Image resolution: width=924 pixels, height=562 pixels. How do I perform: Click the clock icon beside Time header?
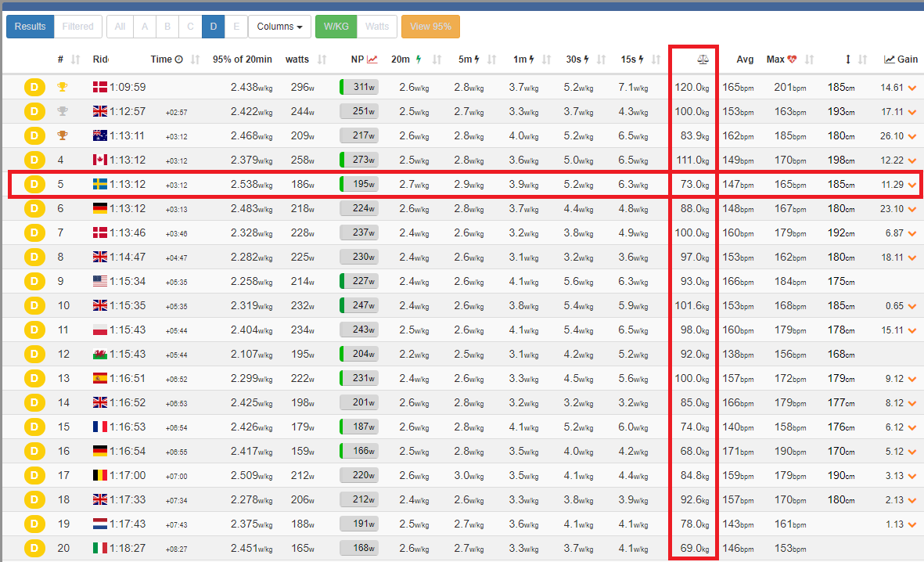pos(178,59)
